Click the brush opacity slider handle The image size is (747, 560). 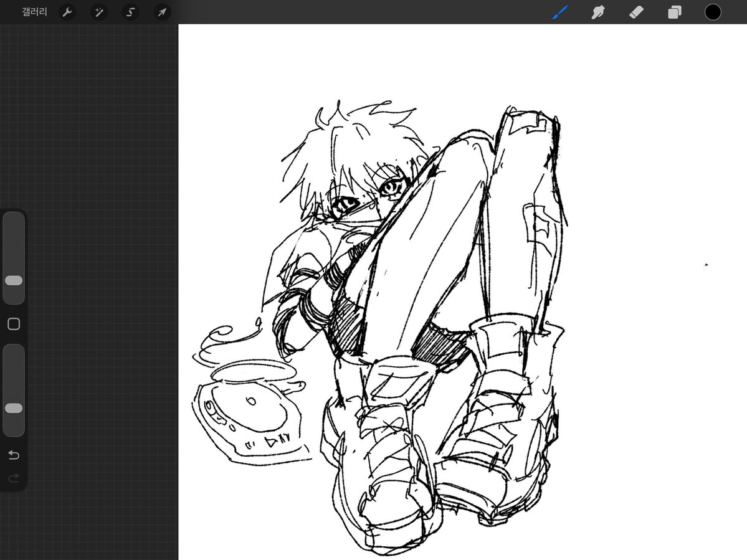coord(14,408)
